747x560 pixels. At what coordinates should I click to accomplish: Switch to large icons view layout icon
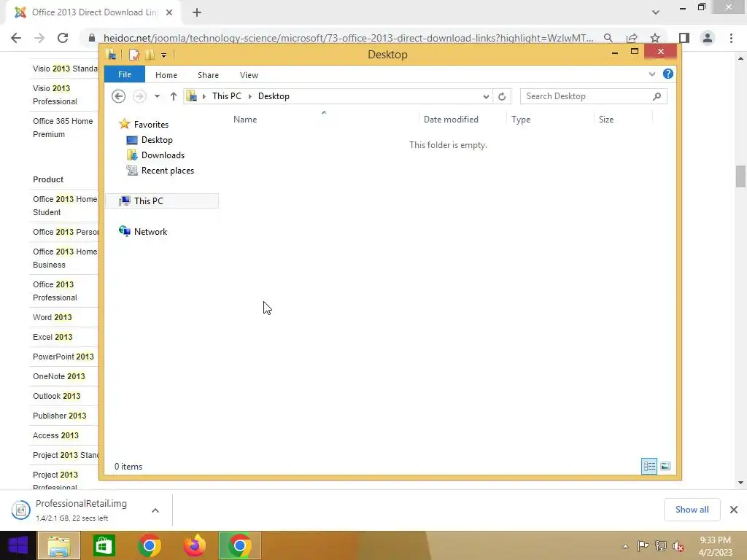tap(665, 466)
